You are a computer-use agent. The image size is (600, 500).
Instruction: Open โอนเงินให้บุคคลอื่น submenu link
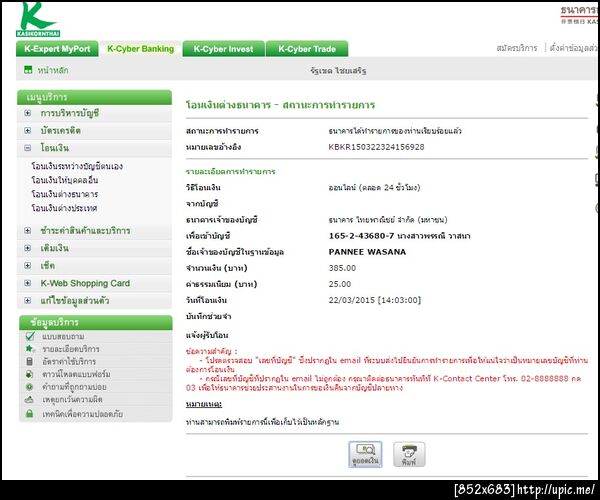pyautogui.click(x=65, y=180)
